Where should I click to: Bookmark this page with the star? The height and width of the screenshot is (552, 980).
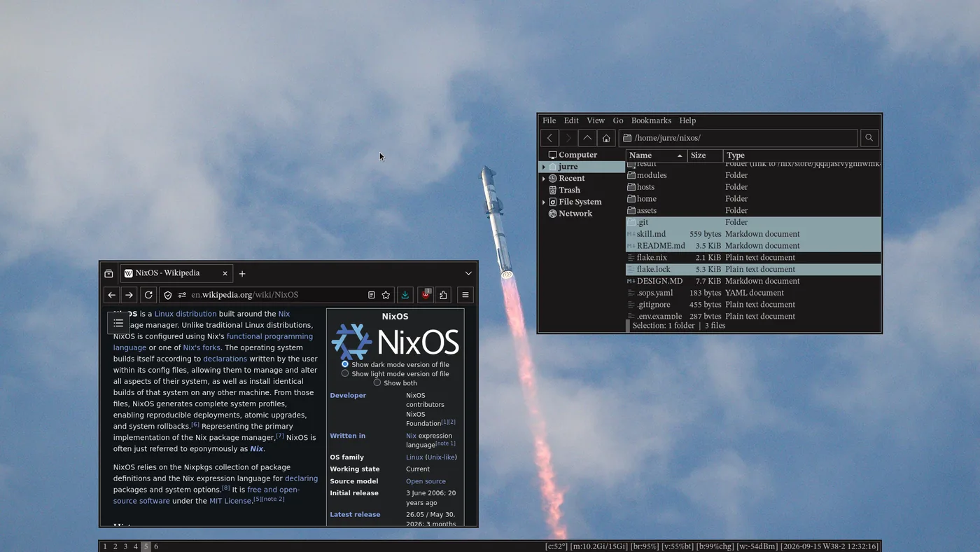pos(386,295)
